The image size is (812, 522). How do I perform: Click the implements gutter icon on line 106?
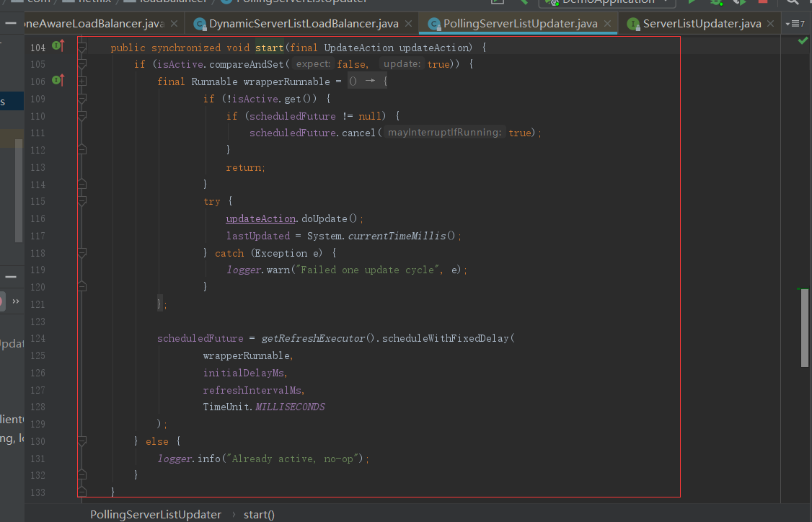pyautogui.click(x=58, y=80)
